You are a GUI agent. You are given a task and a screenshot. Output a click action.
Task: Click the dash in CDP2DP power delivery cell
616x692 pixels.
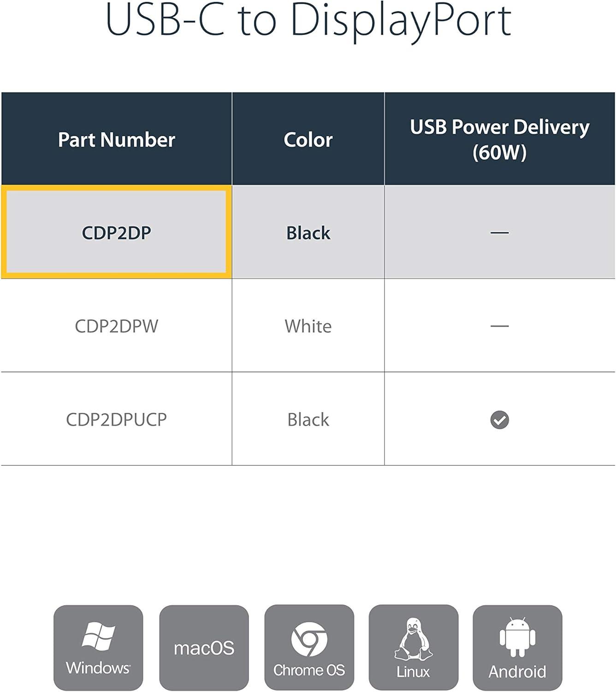(x=499, y=233)
